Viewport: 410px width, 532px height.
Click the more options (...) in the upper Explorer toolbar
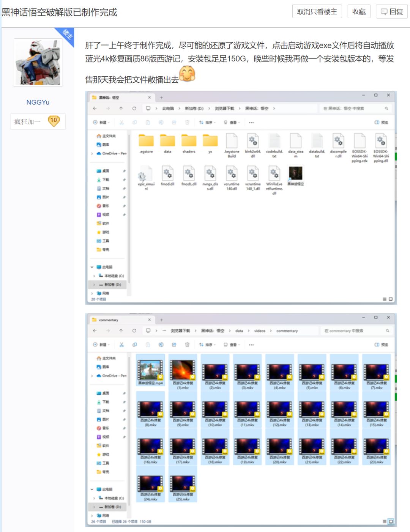coord(251,122)
